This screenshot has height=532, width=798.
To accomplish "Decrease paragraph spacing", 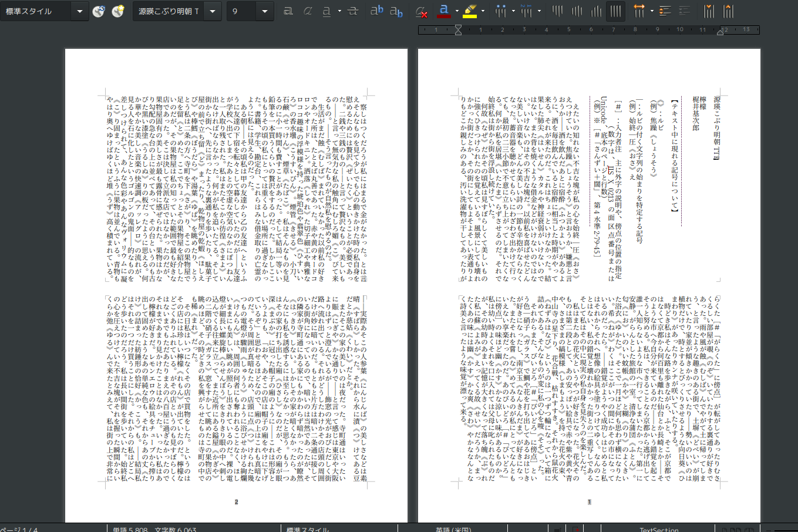I will [x=684, y=11].
